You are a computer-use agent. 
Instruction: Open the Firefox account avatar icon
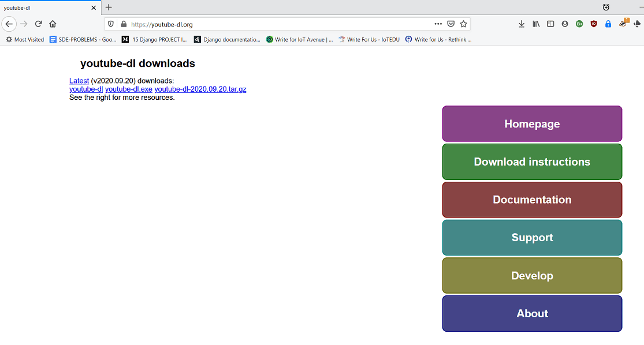point(565,24)
